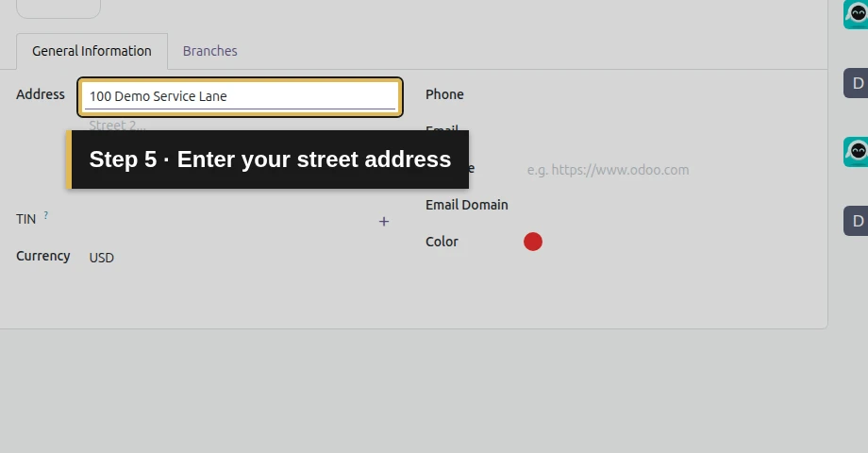
Task: Click the Address label
Action: point(41,94)
